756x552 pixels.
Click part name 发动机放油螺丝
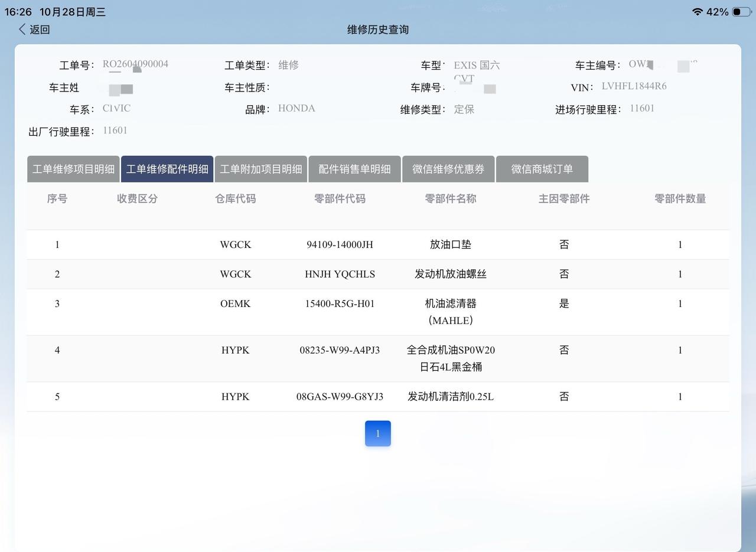[x=451, y=274]
